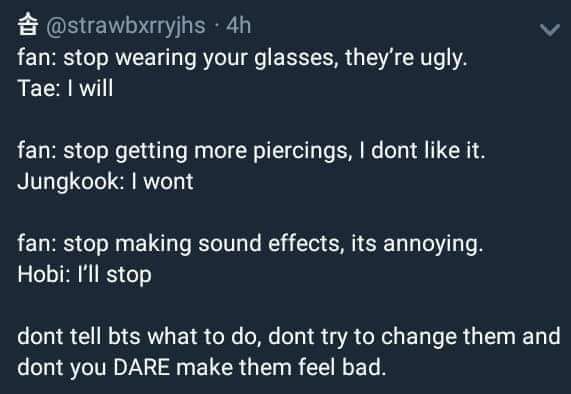This screenshot has height=394, width=571.
Task: Select the word "glasses" in first line
Action: pos(294,58)
